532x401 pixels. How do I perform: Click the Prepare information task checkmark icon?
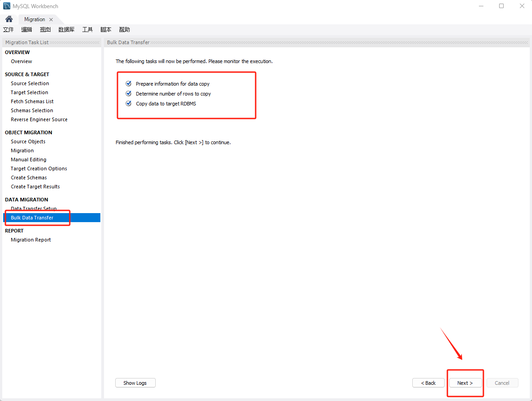point(129,83)
